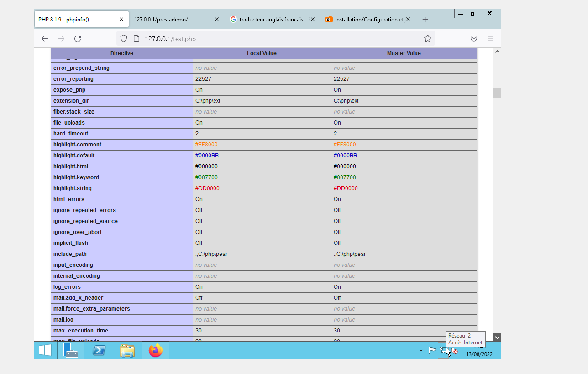Click the Firefox taskbar icon
The width and height of the screenshot is (588, 374).
pos(156,350)
